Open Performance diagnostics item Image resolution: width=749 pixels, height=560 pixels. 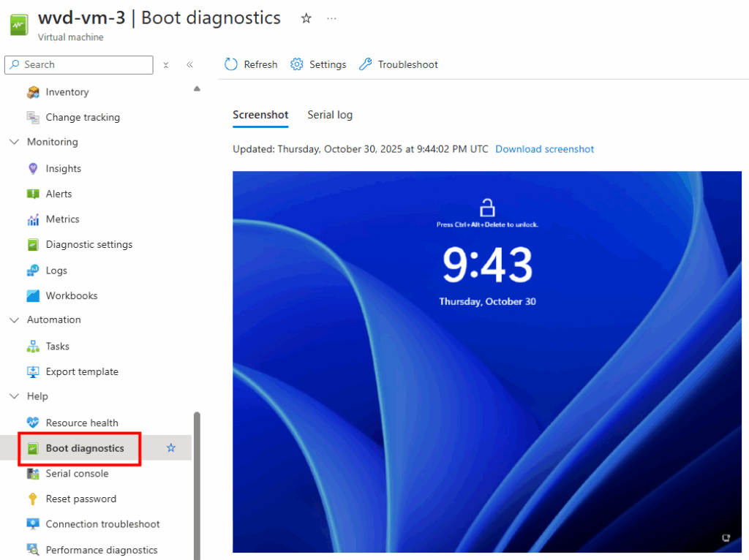(x=101, y=550)
